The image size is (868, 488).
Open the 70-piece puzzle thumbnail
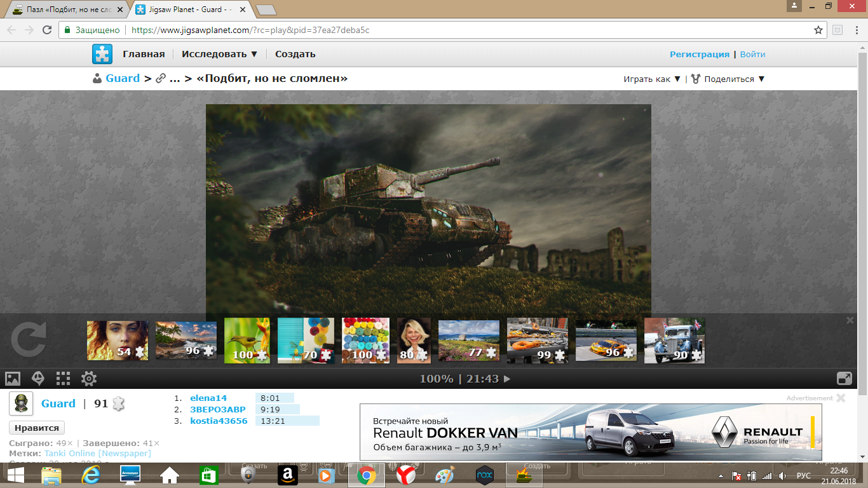point(306,341)
